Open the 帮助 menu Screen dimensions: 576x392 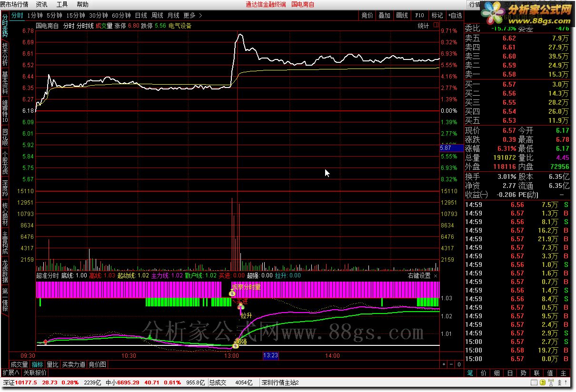click(x=83, y=4)
